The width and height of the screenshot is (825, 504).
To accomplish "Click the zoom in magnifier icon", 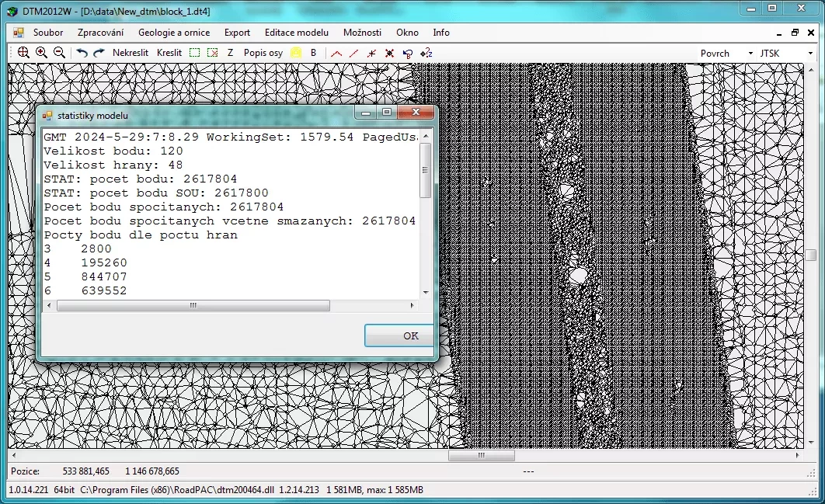I will (41, 53).
